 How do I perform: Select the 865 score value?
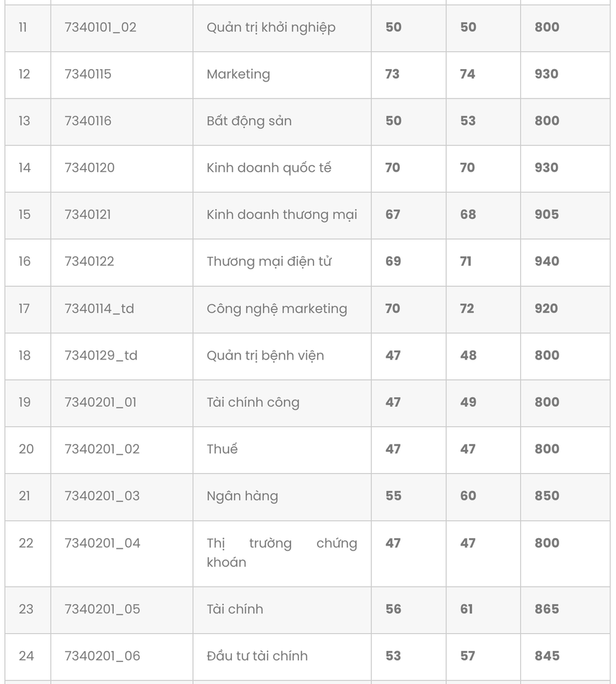(x=547, y=609)
